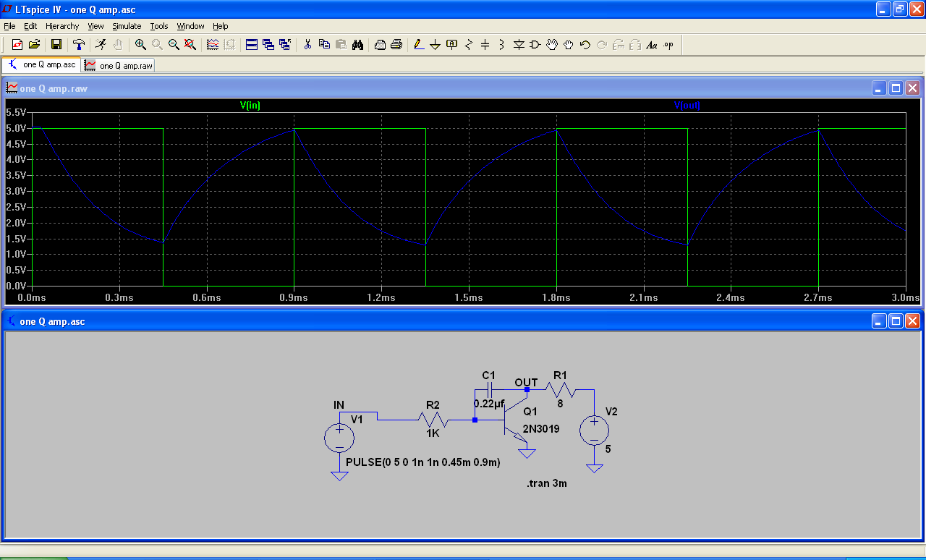
Task: Select the Move open-hand tool
Action: click(x=552, y=45)
